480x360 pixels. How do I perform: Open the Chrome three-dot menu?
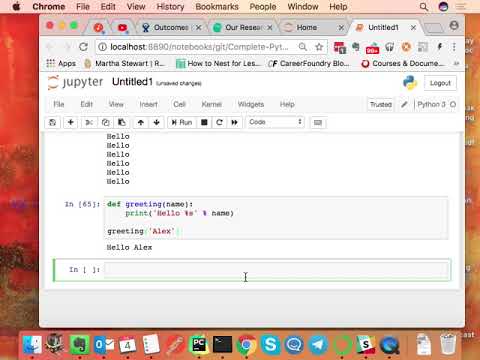(454, 47)
